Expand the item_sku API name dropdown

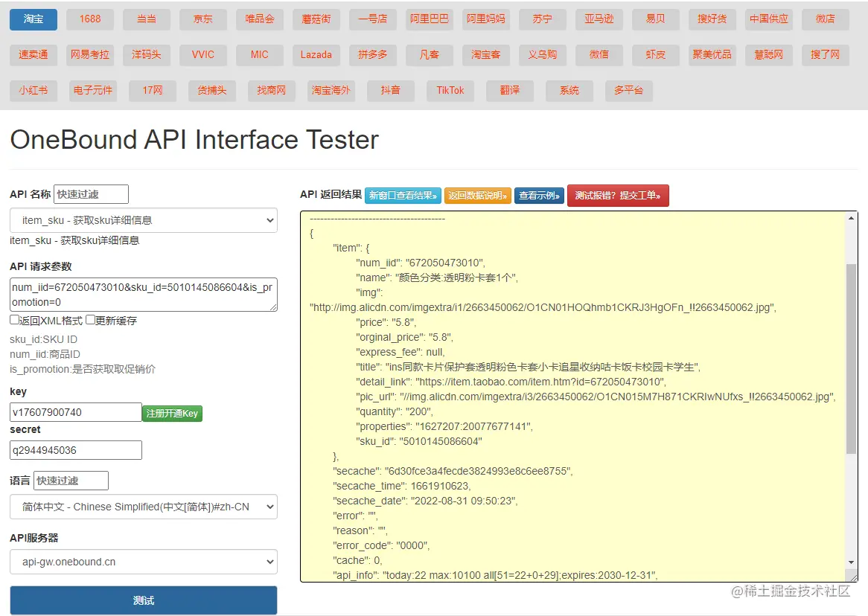tap(144, 220)
